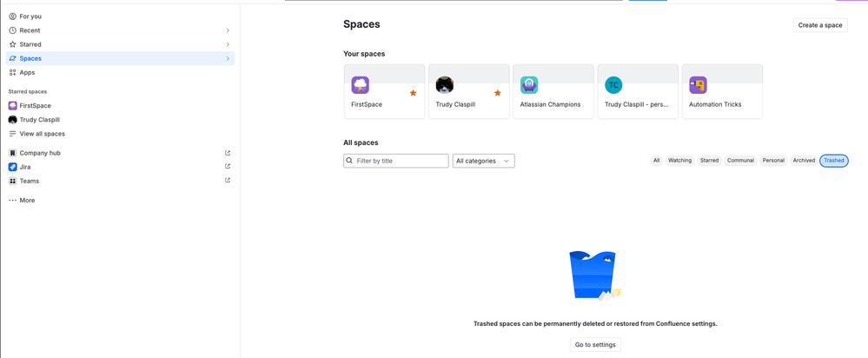Select the Archived filter chip
The width and height of the screenshot is (868, 358).
point(804,161)
